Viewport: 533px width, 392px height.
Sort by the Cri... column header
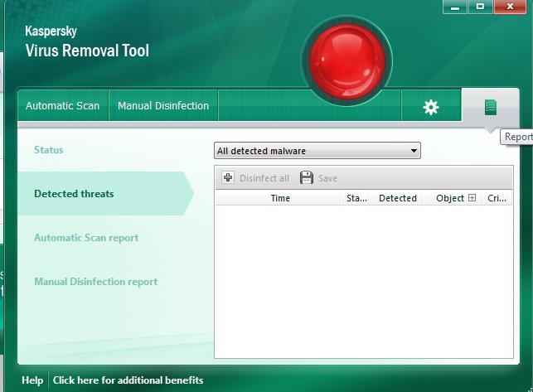[x=497, y=198]
